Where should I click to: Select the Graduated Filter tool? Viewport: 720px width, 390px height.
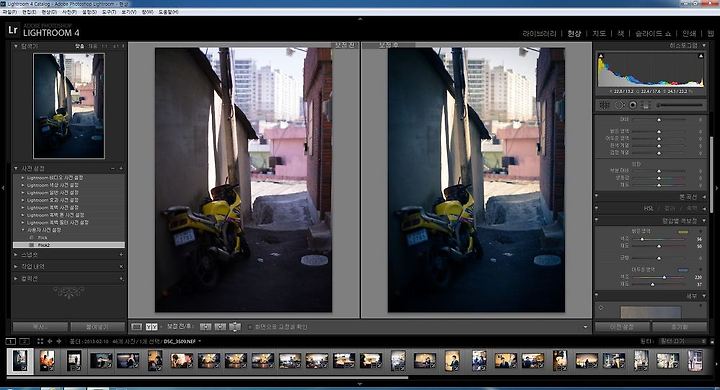646,105
